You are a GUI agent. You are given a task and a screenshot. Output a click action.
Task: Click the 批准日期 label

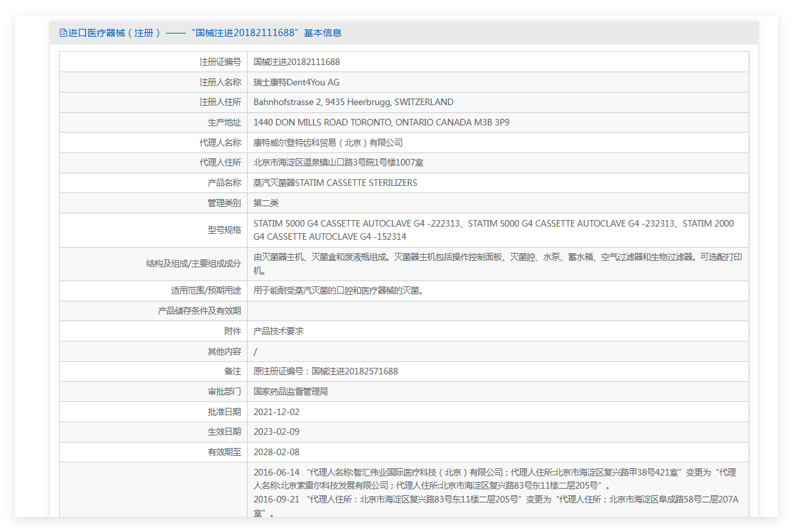224,412
